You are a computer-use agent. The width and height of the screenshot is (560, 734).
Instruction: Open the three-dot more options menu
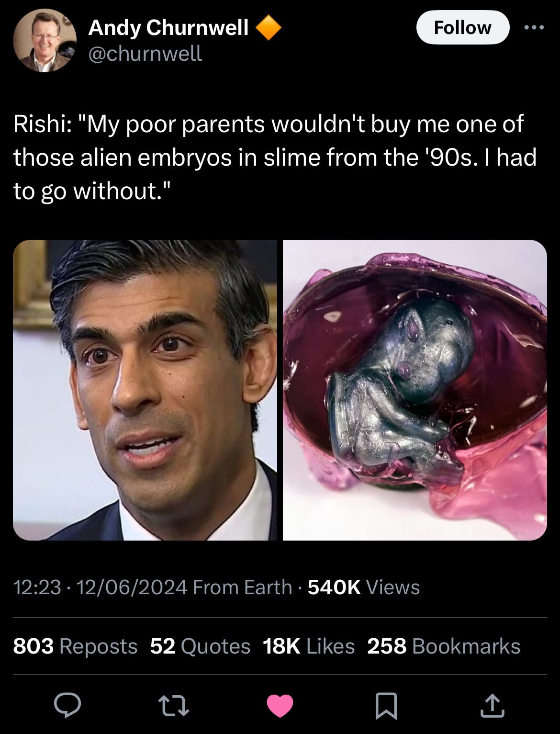pos(534,28)
